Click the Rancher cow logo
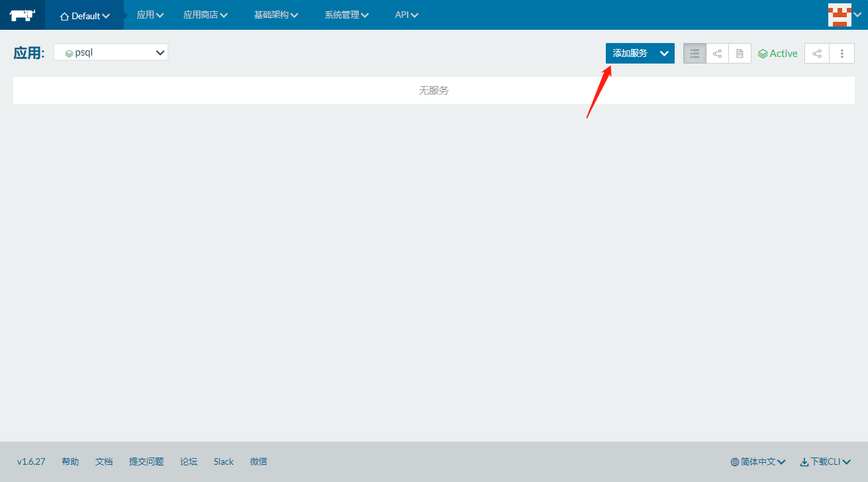This screenshot has height=482, width=868. coord(22,15)
